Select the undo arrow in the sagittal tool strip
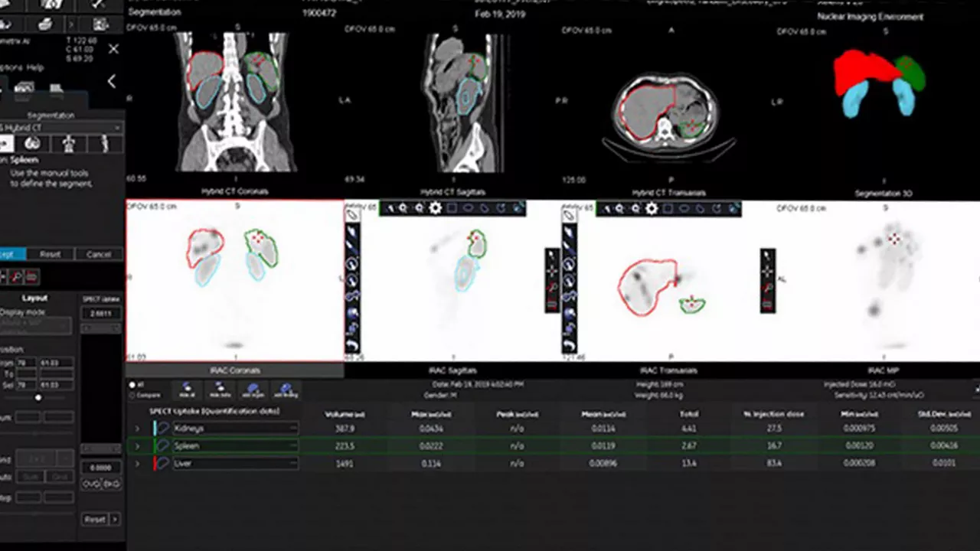The width and height of the screenshot is (980, 551). [353, 347]
